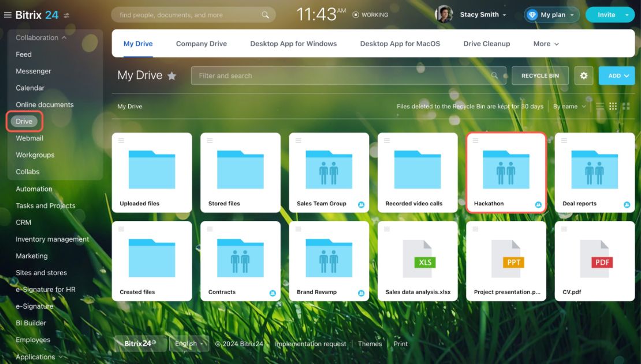Viewport: 641px width, 364px height.
Task: Click the ADD button
Action: point(617,76)
